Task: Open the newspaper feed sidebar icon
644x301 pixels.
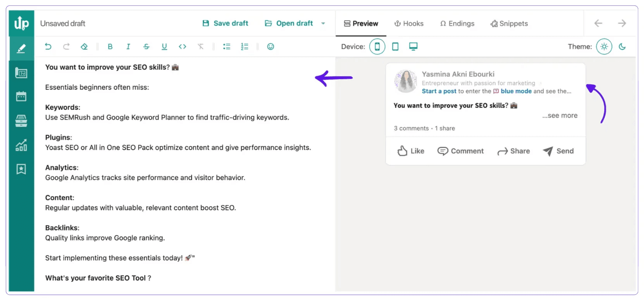Action: [x=21, y=73]
